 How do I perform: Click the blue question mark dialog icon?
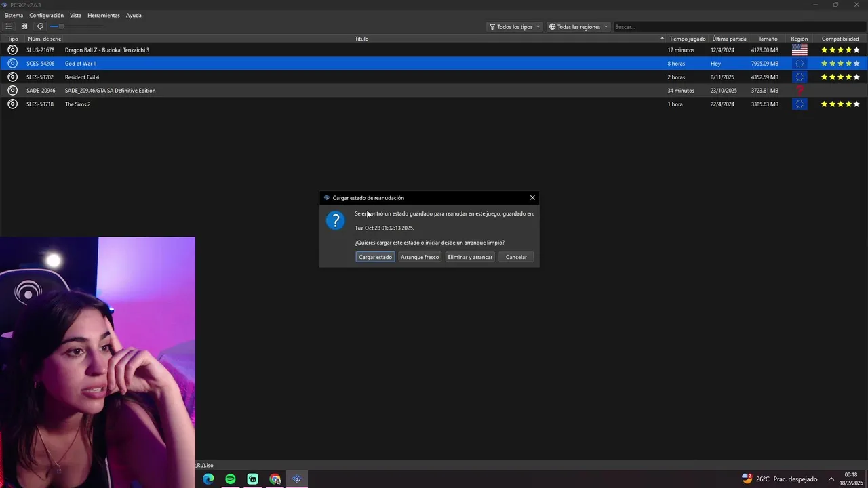point(336,220)
